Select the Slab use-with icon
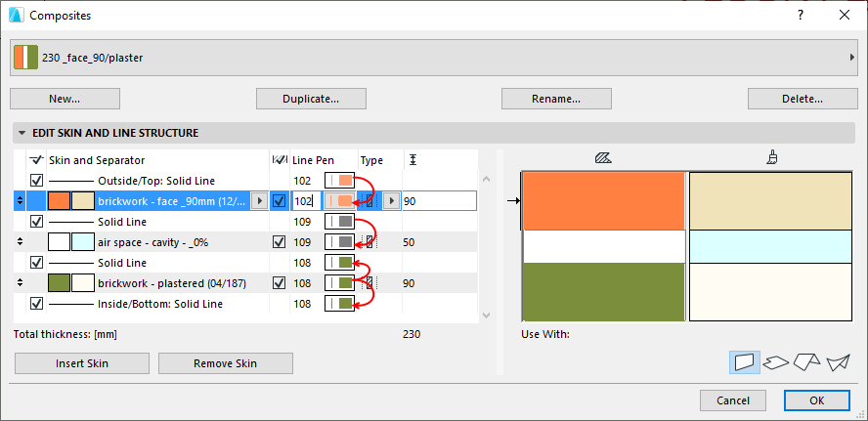Screen dimensions: 868x421 coord(776,362)
